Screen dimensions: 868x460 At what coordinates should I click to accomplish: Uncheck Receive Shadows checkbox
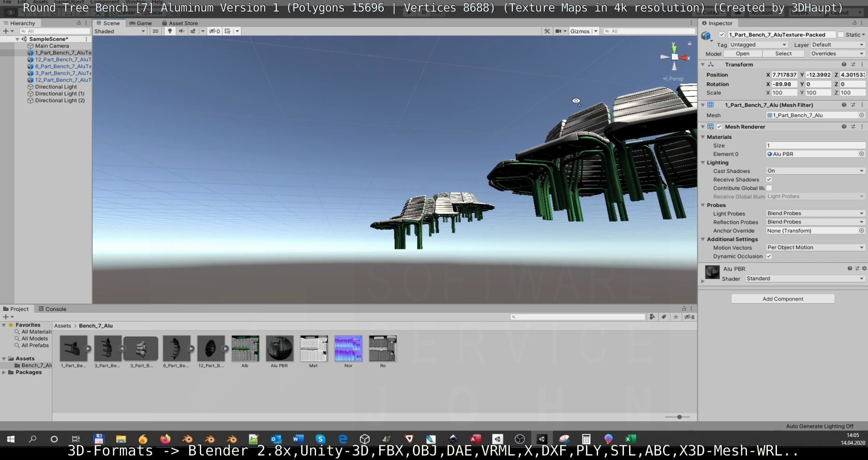click(769, 179)
